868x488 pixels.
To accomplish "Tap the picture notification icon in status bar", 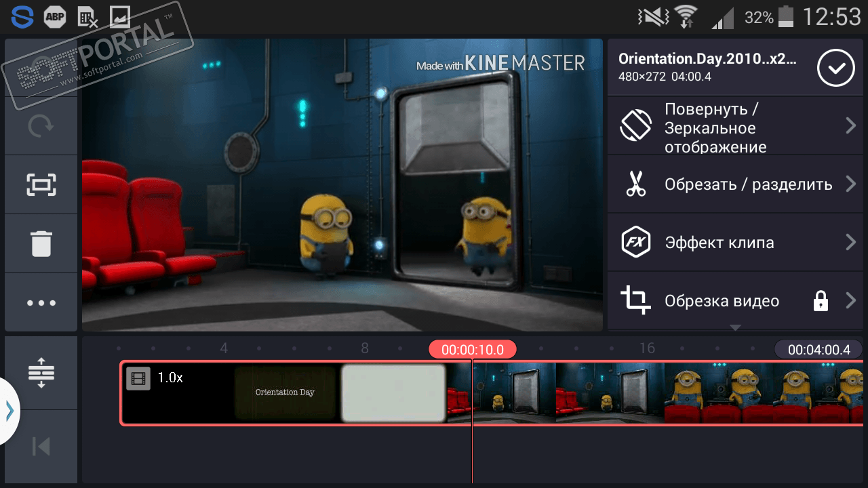I will tap(119, 17).
